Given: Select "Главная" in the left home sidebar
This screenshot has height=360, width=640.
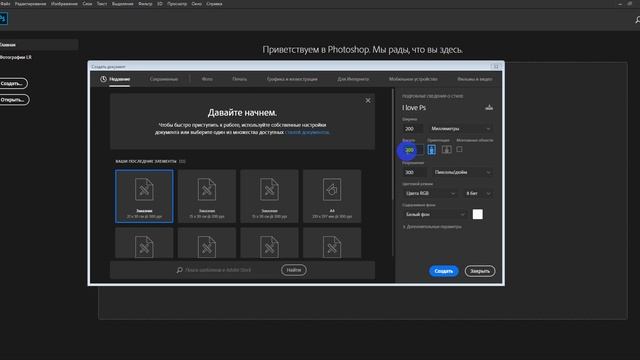Looking at the screenshot, I should [x=39, y=44].
